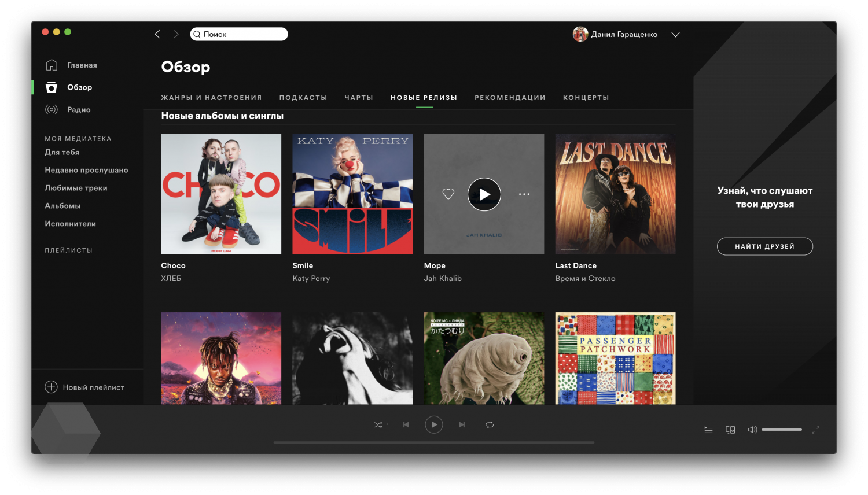Toggle repeat mode
The width and height of the screenshot is (868, 495).
click(x=490, y=424)
